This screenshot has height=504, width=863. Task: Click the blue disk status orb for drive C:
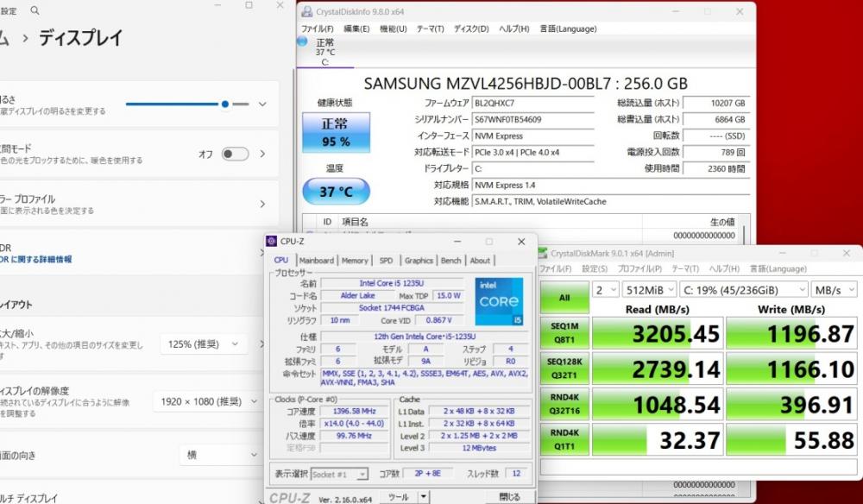302,41
